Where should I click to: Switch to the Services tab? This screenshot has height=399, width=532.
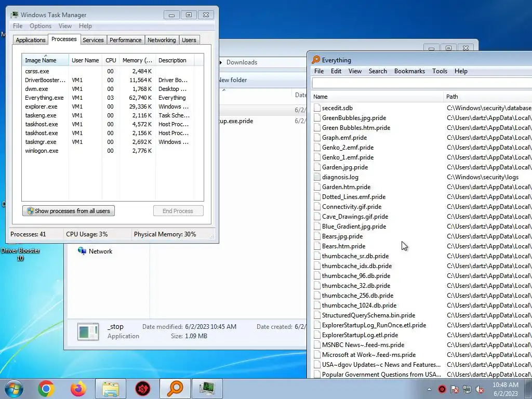[93, 40]
